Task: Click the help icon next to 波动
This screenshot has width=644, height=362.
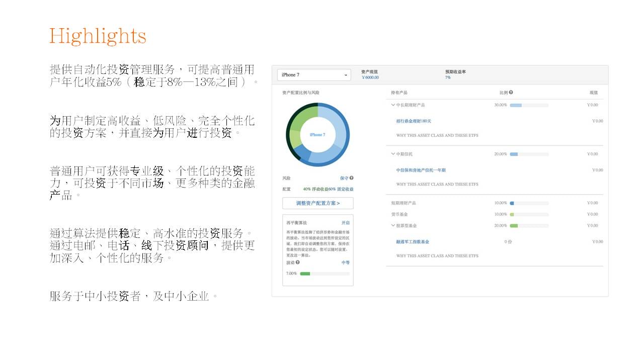Action: pos(297,262)
